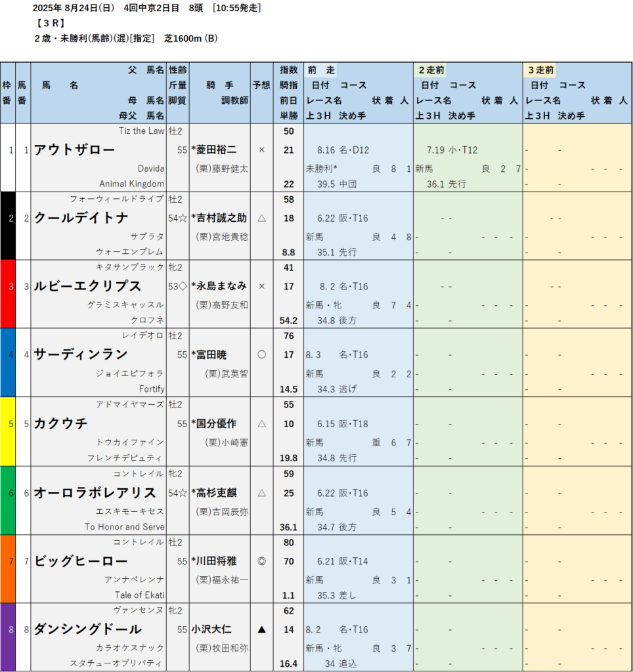The height and width of the screenshot is (672, 633).
Task: Click horse name ルビーエクリプス
Action: [87, 286]
